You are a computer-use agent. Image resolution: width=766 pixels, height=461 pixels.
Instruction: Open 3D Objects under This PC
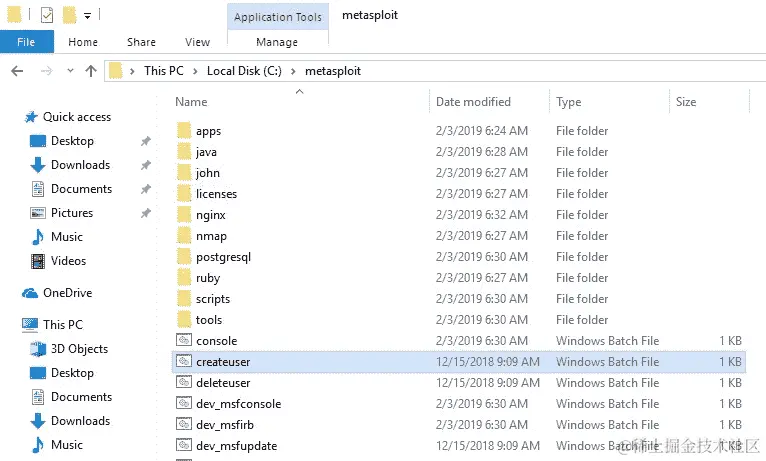coord(80,349)
